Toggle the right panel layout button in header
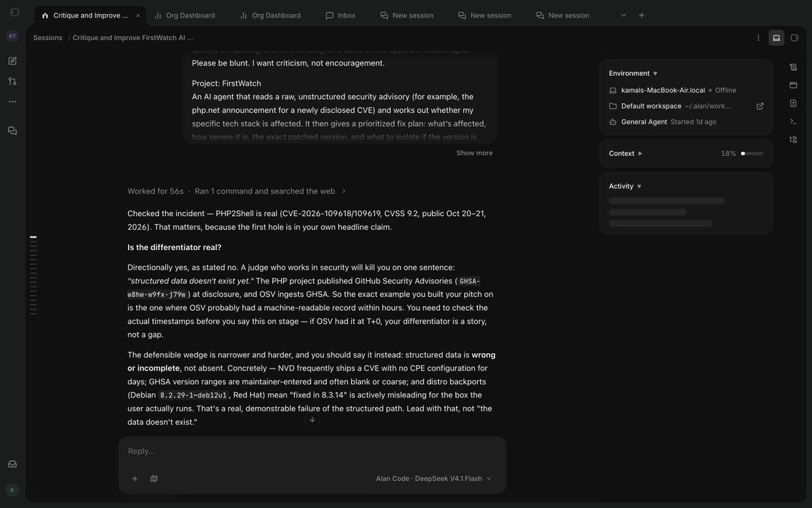Screen dimensions: 812x508 click(x=776, y=38)
